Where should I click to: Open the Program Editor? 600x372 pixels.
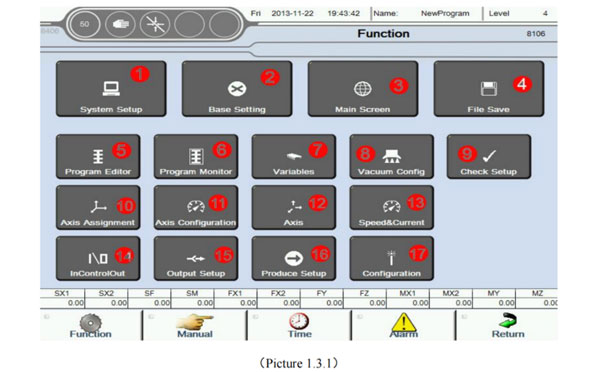point(98,157)
